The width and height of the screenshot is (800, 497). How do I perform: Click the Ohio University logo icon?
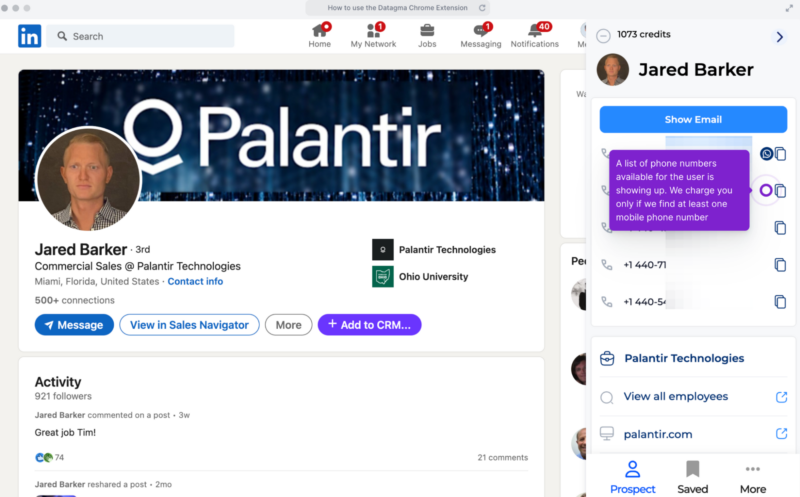point(383,277)
